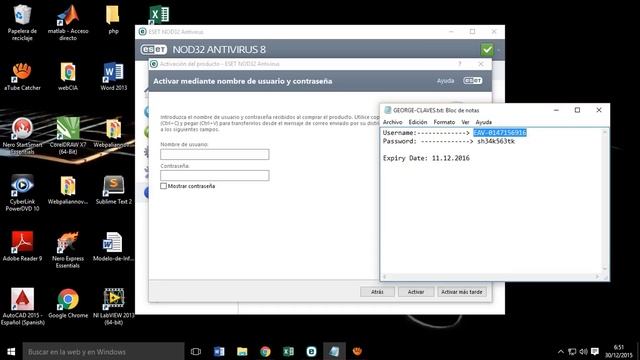Open the network icon in system tray

(x=572, y=351)
